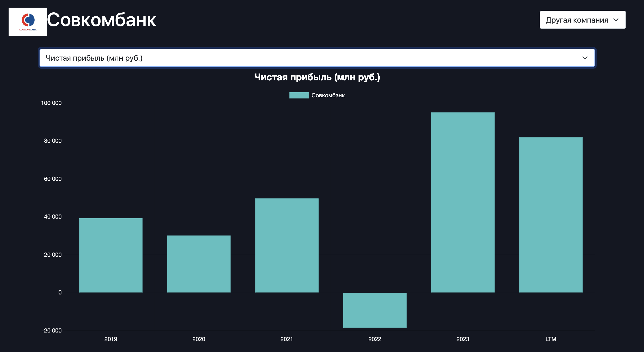Click the 2021 x-axis label
The width and height of the screenshot is (644, 352).
tap(287, 339)
